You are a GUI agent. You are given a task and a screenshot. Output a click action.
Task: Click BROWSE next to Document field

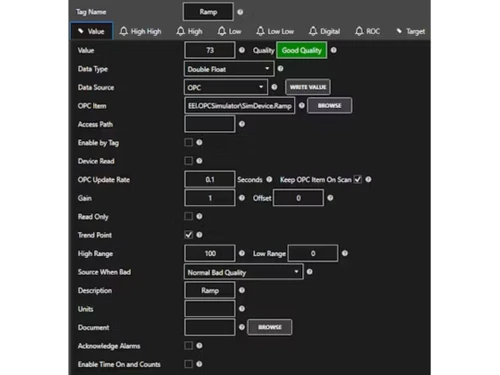point(270,327)
